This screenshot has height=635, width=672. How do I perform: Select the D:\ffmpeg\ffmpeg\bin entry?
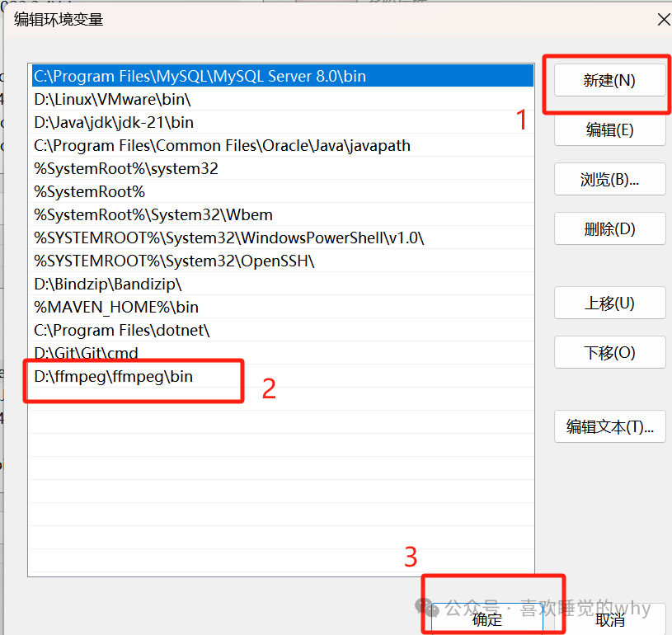click(x=283, y=376)
